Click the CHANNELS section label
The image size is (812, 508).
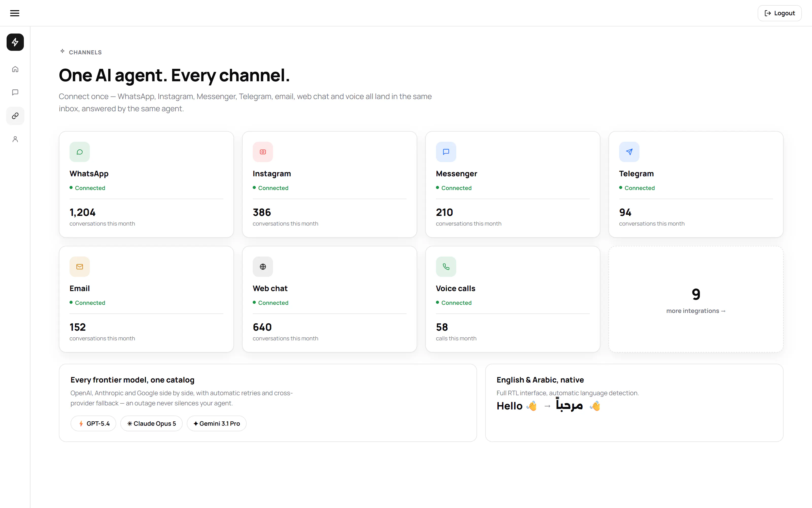(x=85, y=52)
